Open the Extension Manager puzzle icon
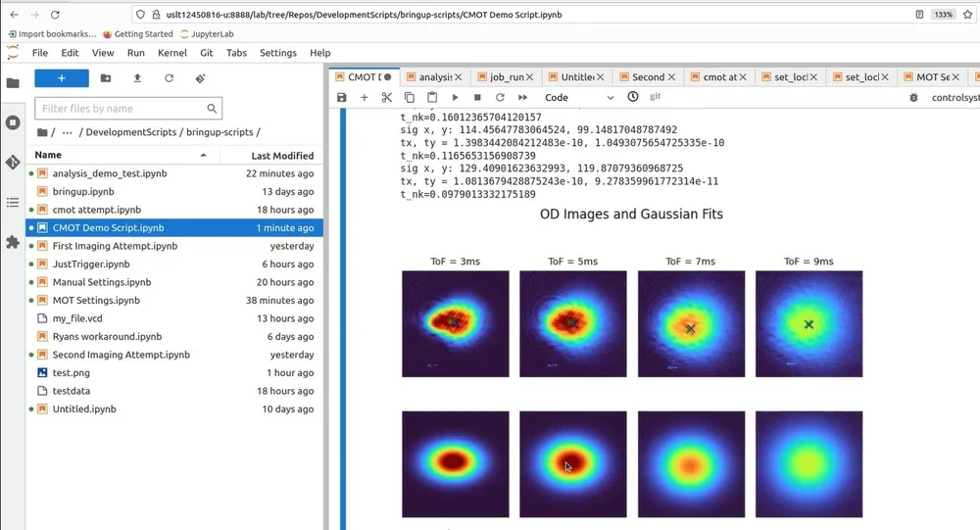The height and width of the screenshot is (530, 980). coord(13,242)
